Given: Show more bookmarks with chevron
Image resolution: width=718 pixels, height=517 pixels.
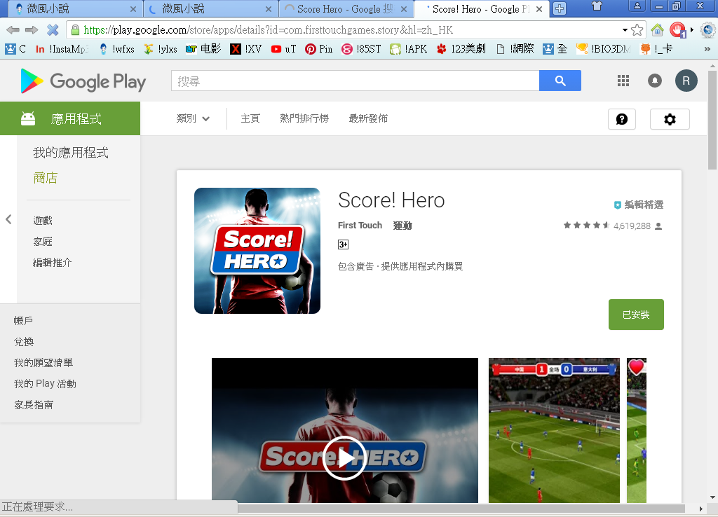Looking at the screenshot, I should 707,49.
